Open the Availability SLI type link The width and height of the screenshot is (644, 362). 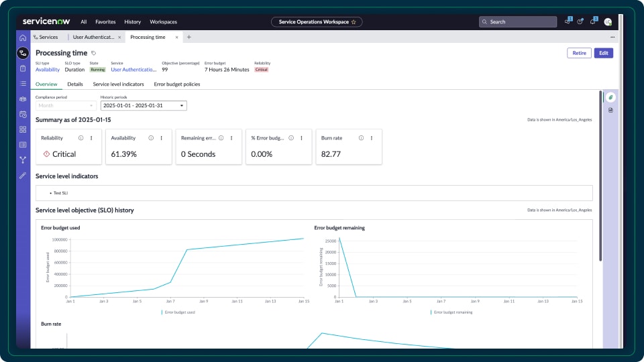(x=48, y=70)
